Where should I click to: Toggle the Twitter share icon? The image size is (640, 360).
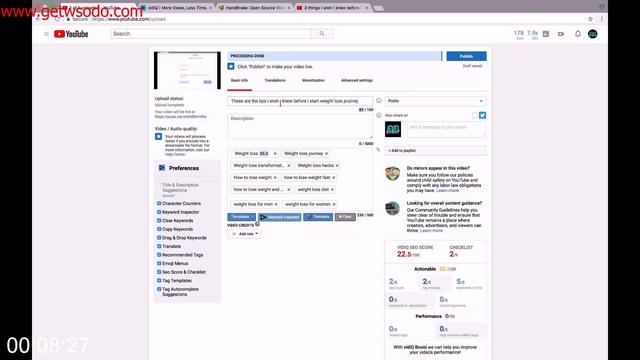tap(482, 116)
